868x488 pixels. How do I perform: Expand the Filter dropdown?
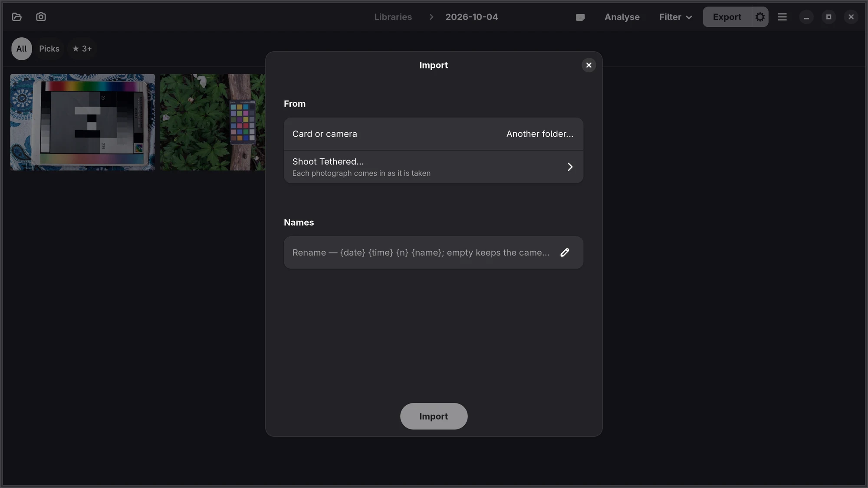(x=675, y=17)
